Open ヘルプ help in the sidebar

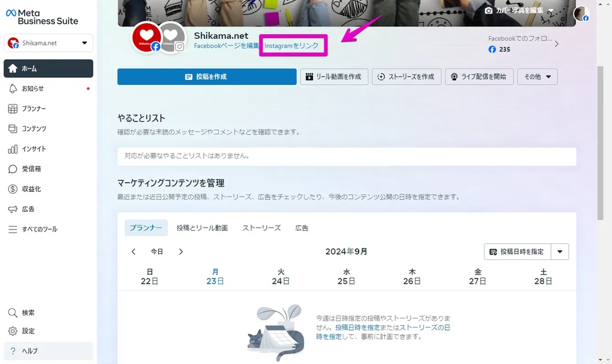click(48, 351)
